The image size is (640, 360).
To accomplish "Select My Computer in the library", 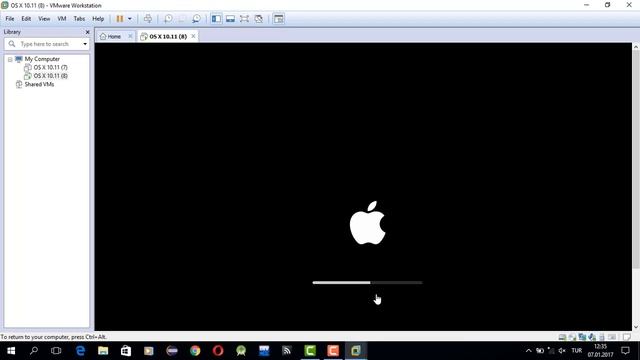I will [x=42, y=59].
